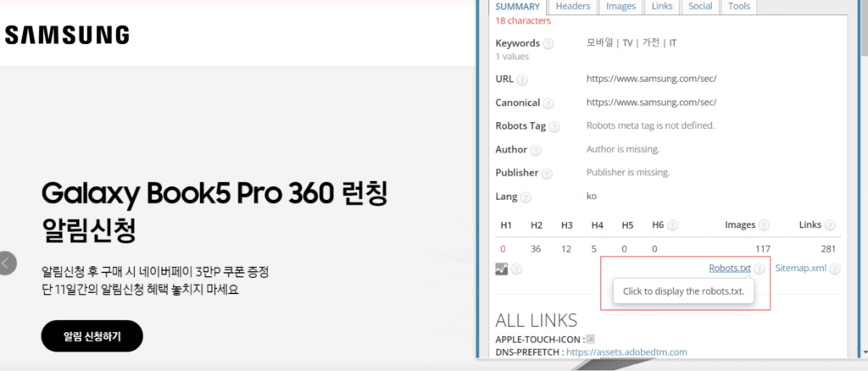Open the Robots.txt link
Viewport: 868px width, 371px height.
pos(730,269)
